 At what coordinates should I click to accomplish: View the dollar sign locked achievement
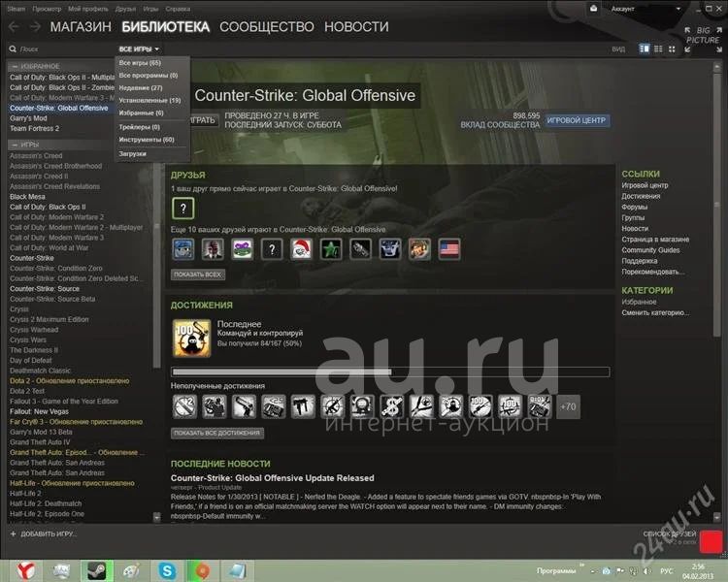coord(391,406)
